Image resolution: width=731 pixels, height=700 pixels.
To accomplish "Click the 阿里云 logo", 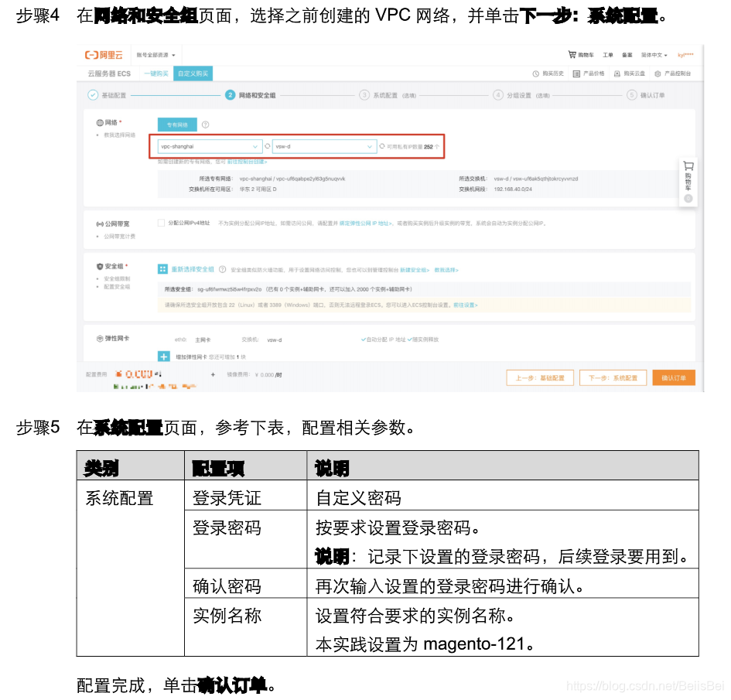I will point(104,55).
